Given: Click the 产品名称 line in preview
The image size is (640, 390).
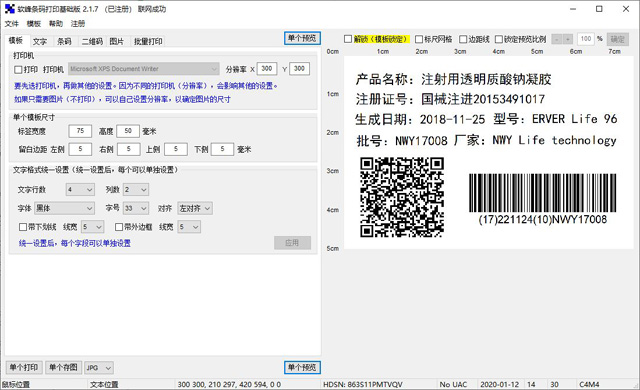Looking at the screenshot, I should click(453, 79).
